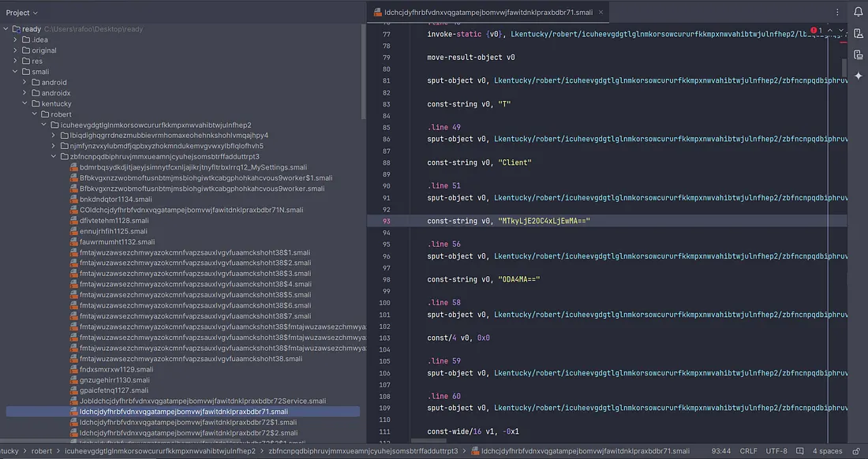
Task: Click CRLF line separator in status bar
Action: click(748, 451)
